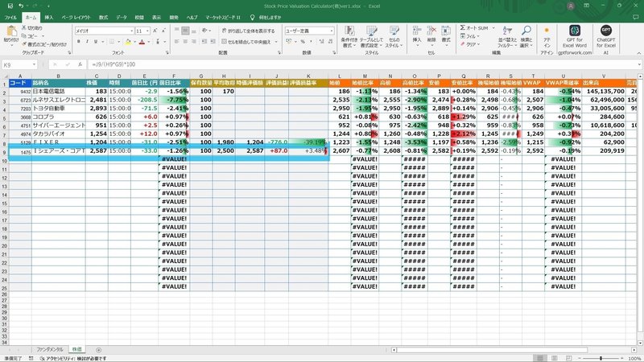
Task: Click the decrease indent icon
Action: click(x=204, y=42)
